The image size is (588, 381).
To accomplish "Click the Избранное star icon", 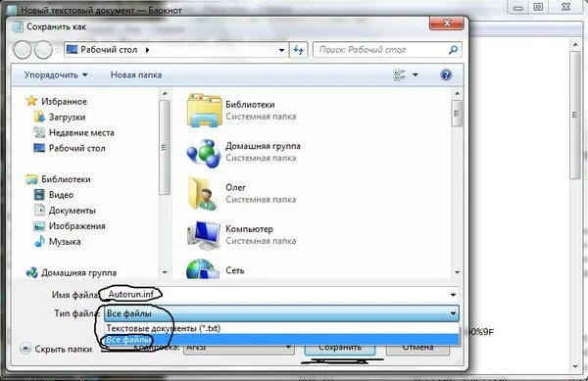I will pyautogui.click(x=31, y=101).
